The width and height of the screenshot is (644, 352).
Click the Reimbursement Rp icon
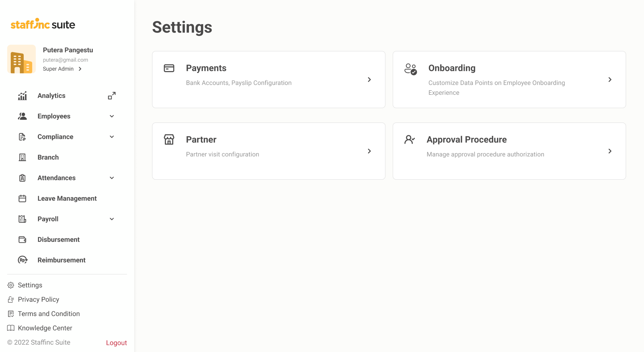click(x=23, y=260)
